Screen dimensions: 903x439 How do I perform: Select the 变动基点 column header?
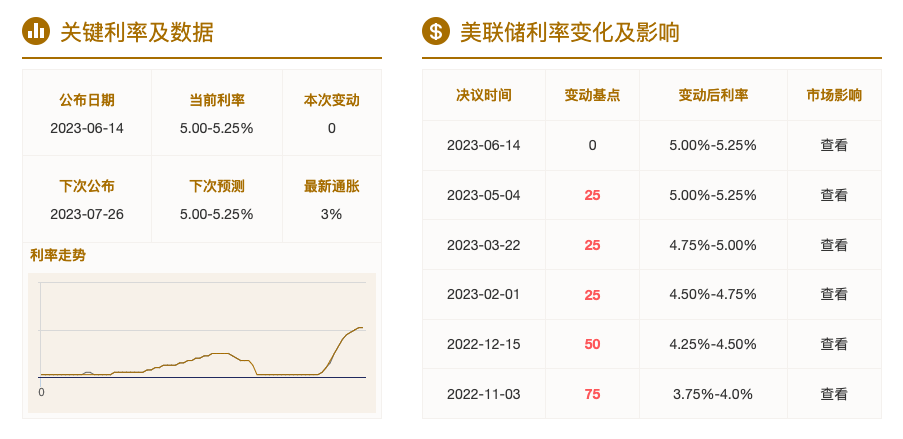(592, 95)
